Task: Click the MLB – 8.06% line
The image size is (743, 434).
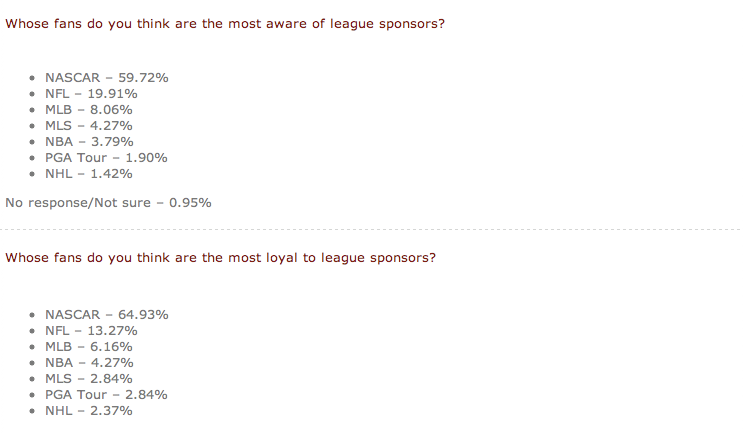Action: point(89,110)
